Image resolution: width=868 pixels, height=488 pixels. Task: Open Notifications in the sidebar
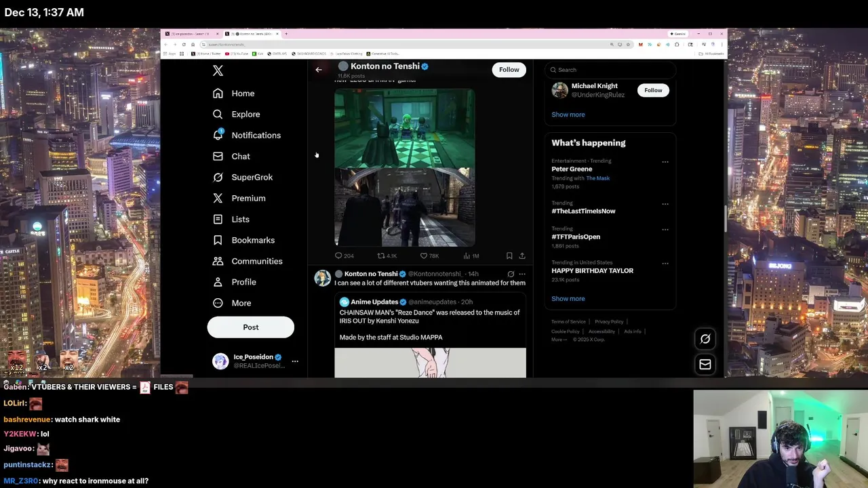coord(246,136)
